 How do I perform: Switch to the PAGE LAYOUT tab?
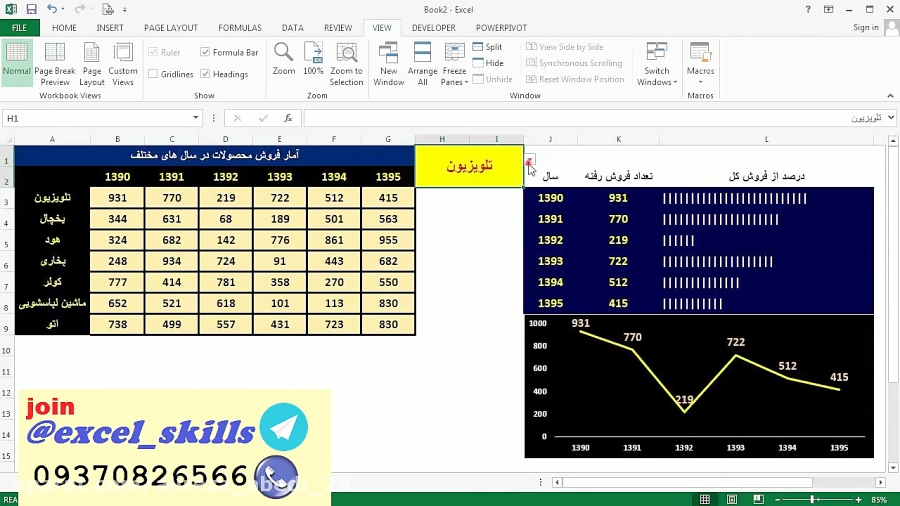(170, 28)
